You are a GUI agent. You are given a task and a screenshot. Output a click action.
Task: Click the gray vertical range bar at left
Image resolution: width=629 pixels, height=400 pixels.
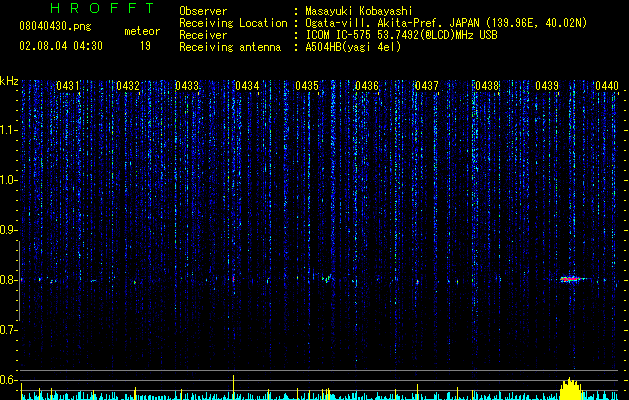coord(19,281)
